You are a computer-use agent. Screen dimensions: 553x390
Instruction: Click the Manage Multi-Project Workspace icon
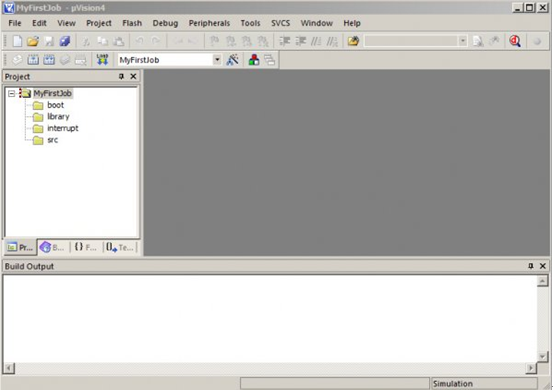270,60
